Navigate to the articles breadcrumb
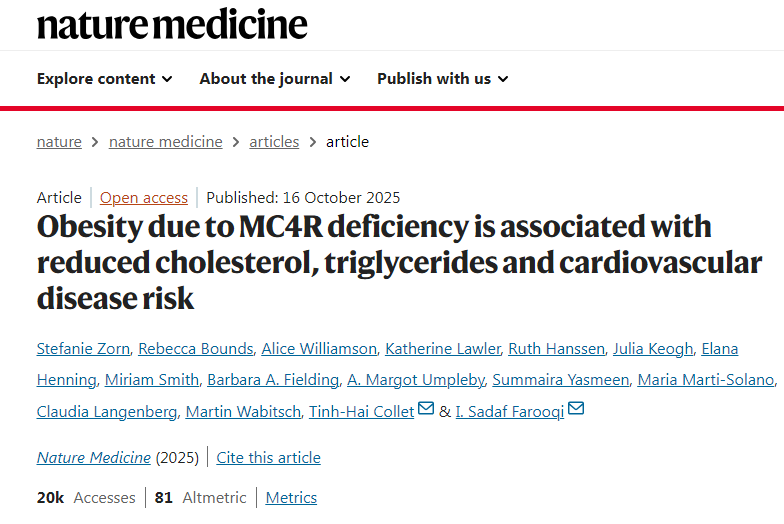This screenshot has width=784, height=524. pos(274,142)
